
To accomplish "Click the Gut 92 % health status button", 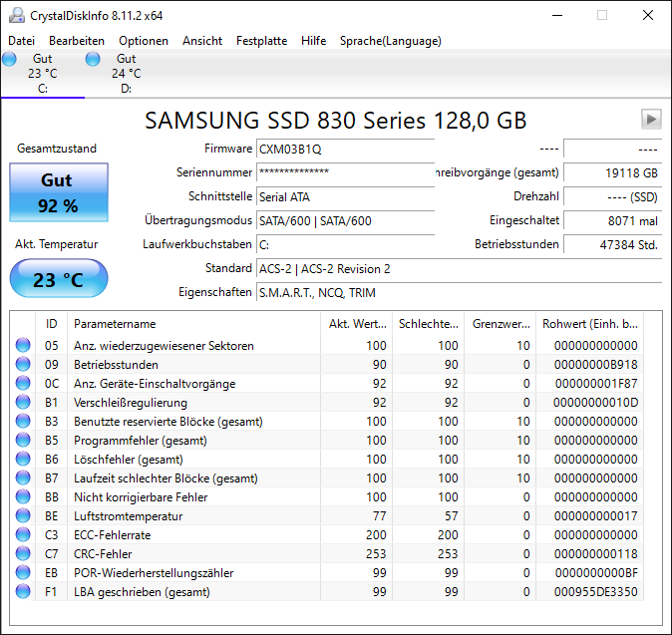I will coord(59,192).
